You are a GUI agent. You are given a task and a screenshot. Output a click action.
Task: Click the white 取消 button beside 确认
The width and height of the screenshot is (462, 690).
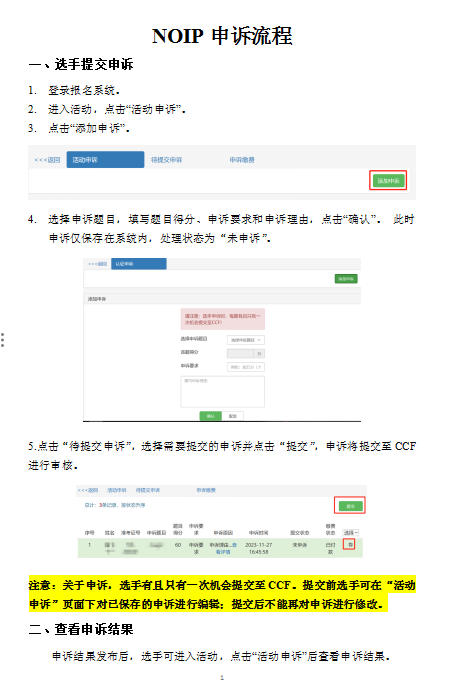[233, 416]
